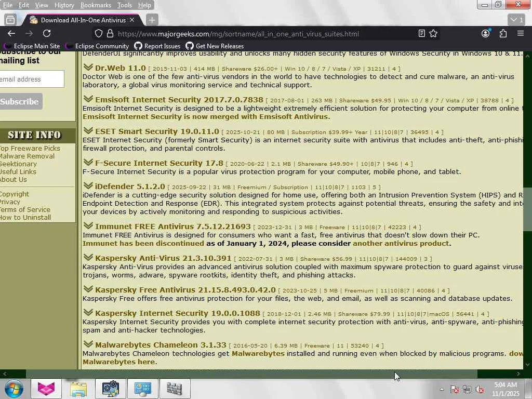Screen dimensions: 532x399
Task: Open Kaspersky Free Antivirus link
Action: (185, 290)
